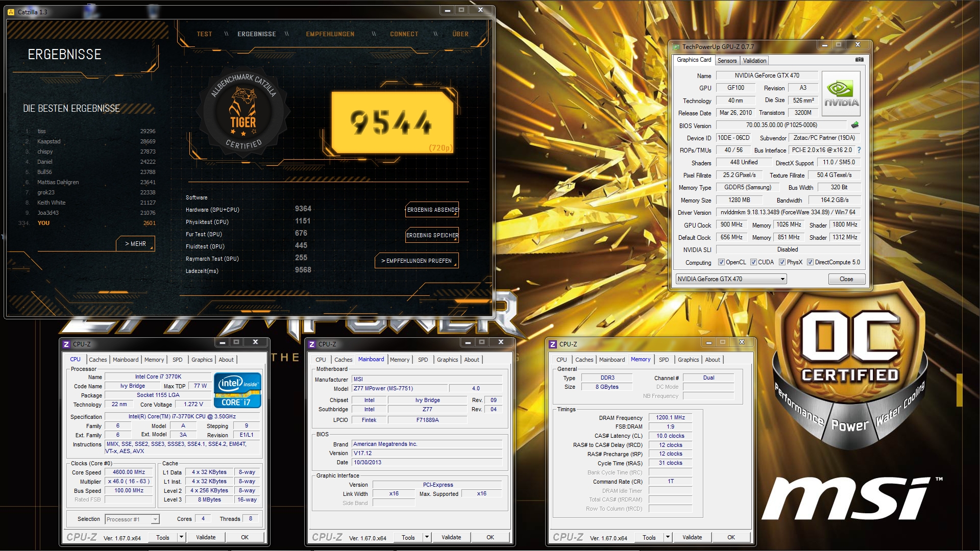The width and height of the screenshot is (980, 551).
Task: Open EMPFEHLUNGEN tab in Catzilla
Action: (330, 34)
